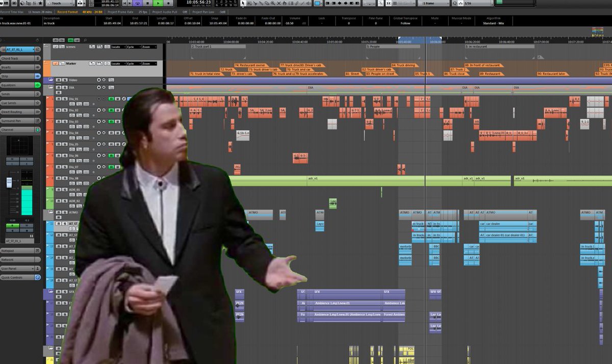Open the Equalizers inspector section
Screen dimensions: 612x364
pos(17,85)
